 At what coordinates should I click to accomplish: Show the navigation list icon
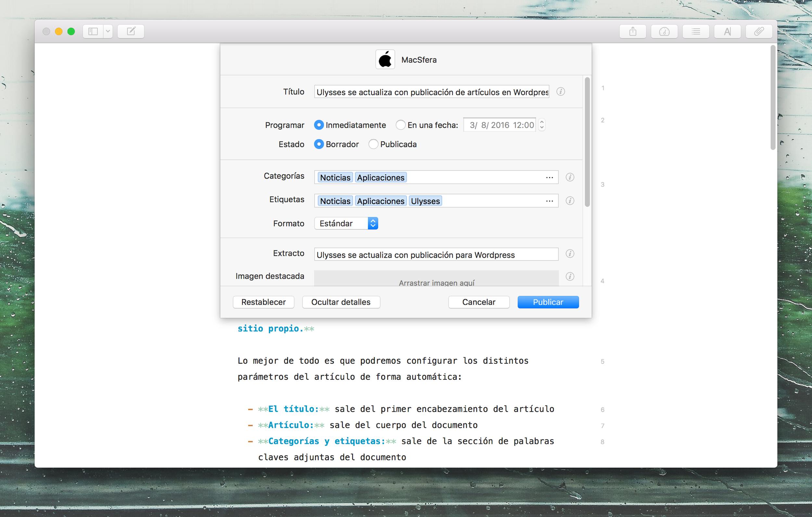pos(696,31)
